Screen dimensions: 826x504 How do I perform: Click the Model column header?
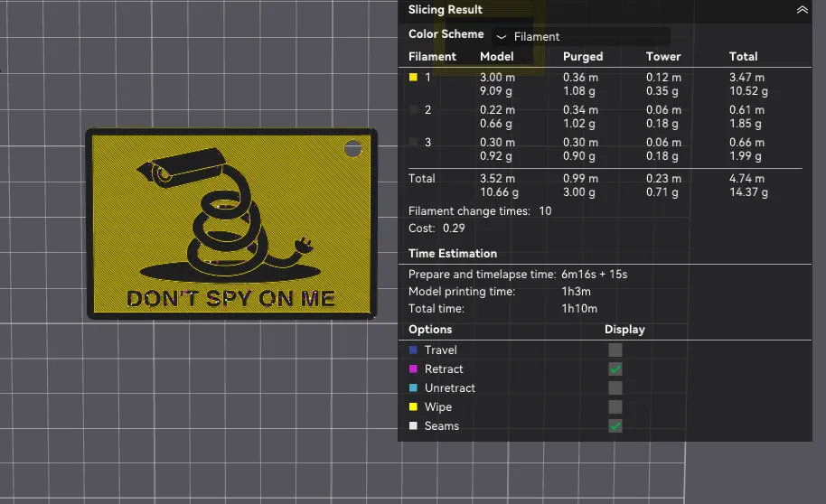tap(496, 56)
